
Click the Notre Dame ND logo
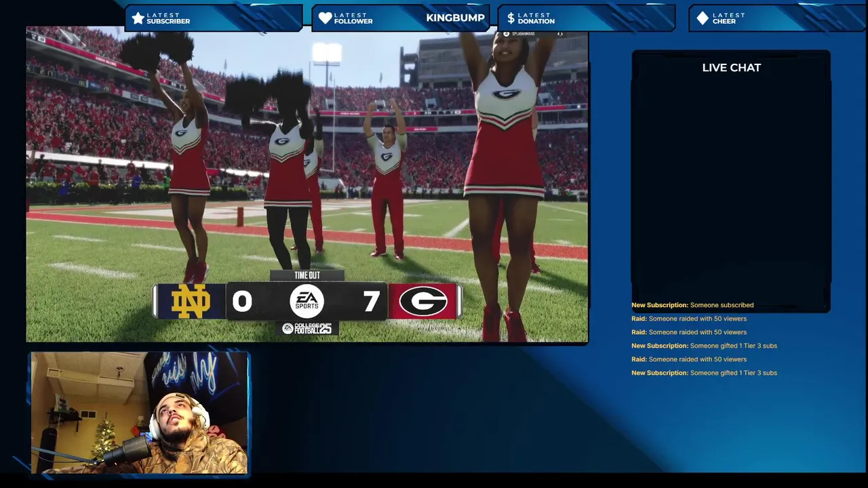pyautogui.click(x=190, y=301)
